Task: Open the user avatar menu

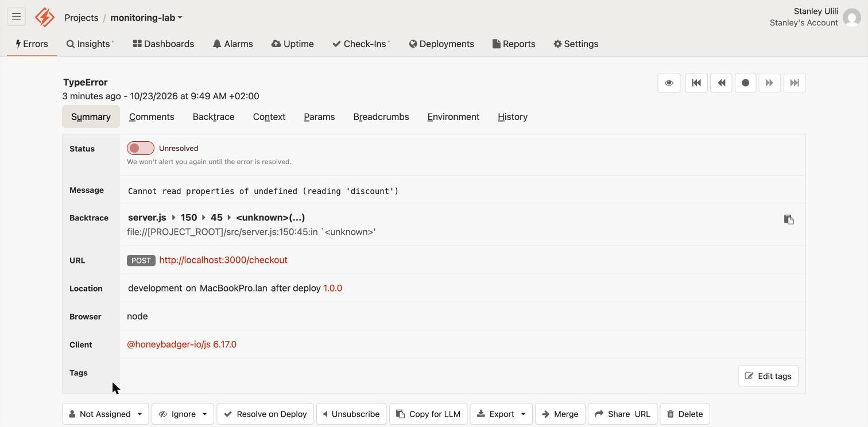Action: point(852,17)
